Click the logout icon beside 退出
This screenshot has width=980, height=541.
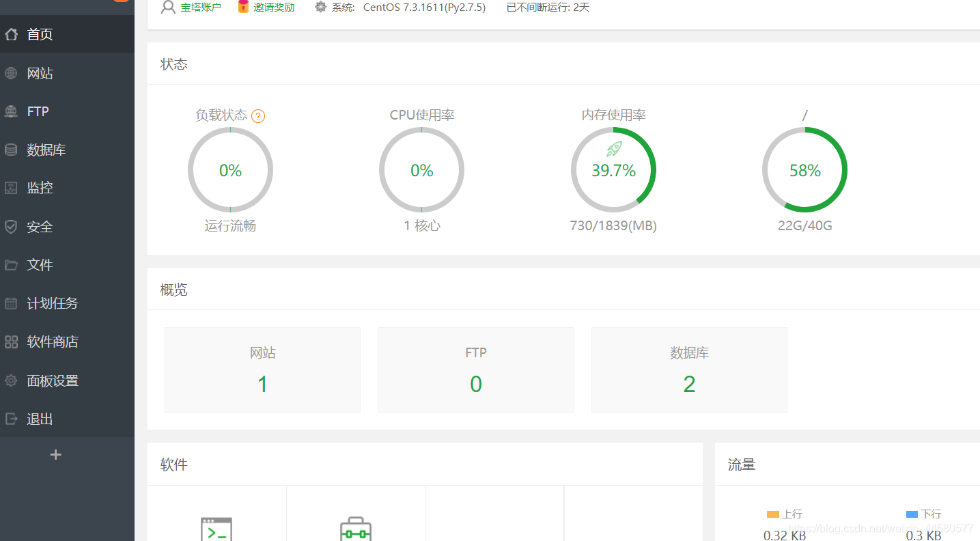[11, 419]
